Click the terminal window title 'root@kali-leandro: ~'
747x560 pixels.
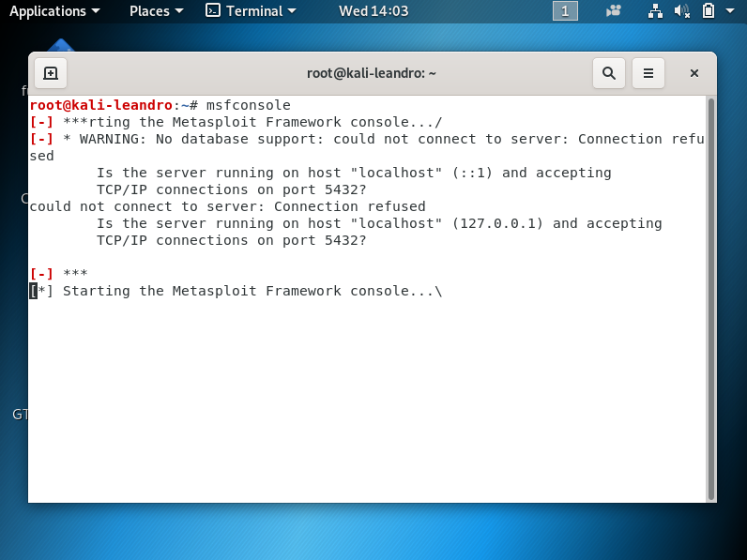tap(371, 73)
